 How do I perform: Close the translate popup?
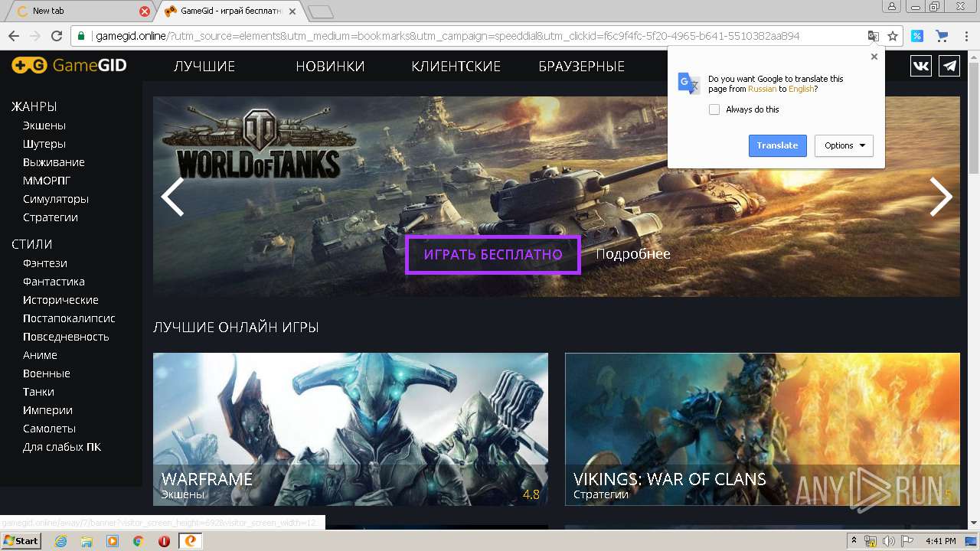pos(874,57)
